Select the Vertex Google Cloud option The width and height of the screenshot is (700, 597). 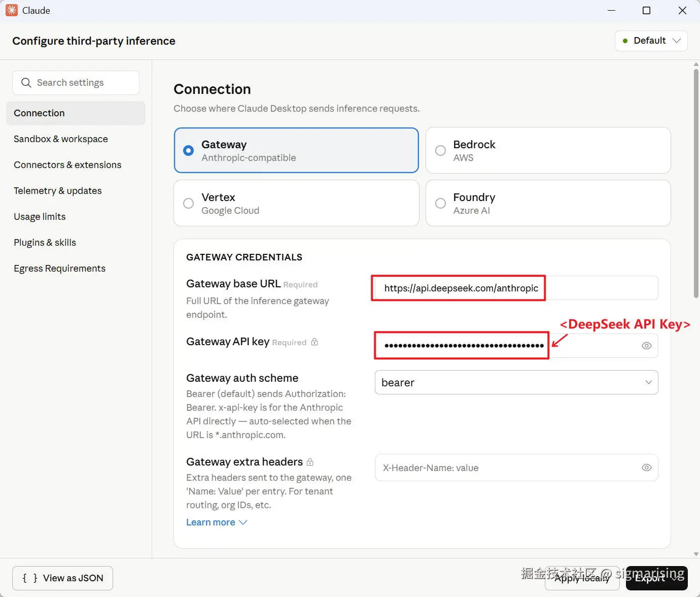(188, 203)
